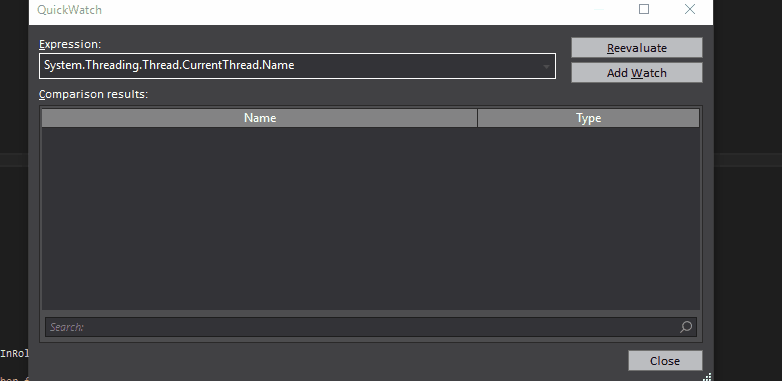The width and height of the screenshot is (782, 381).
Task: Close the QuickWatch dialog with Close button
Action: coord(665,361)
